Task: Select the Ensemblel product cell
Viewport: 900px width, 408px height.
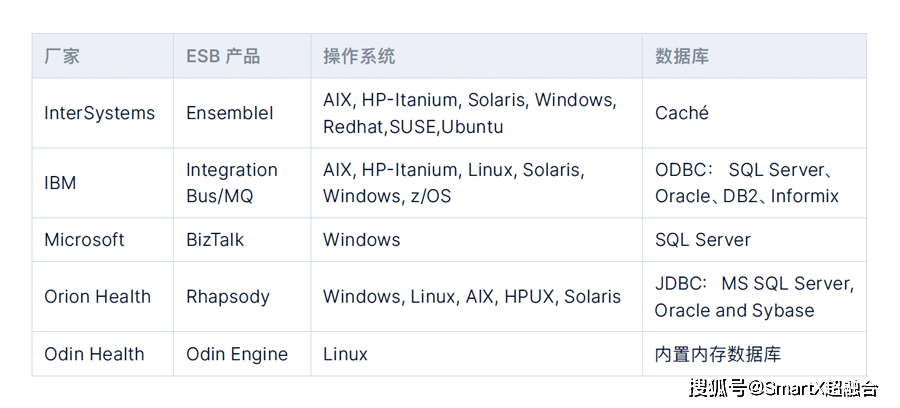Action: click(x=242, y=113)
